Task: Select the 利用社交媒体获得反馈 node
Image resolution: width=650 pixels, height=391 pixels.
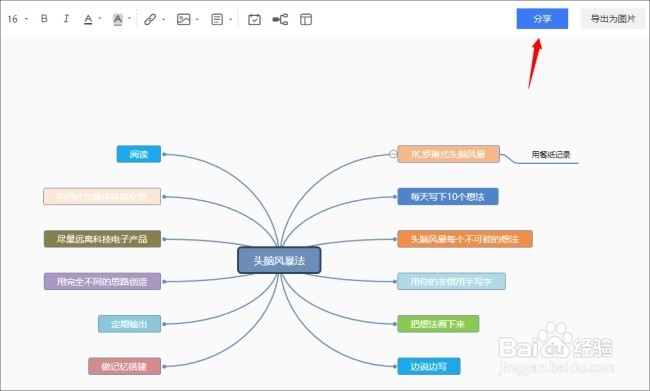Action: point(102,197)
